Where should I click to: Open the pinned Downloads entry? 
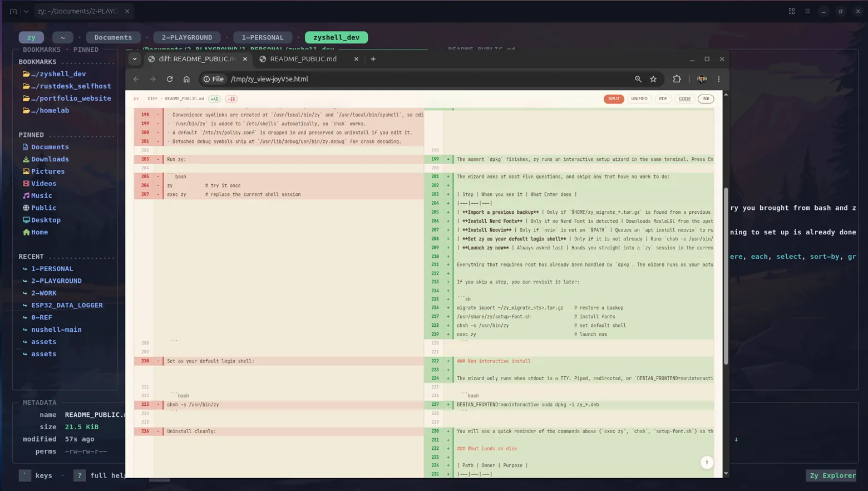pyautogui.click(x=46, y=159)
